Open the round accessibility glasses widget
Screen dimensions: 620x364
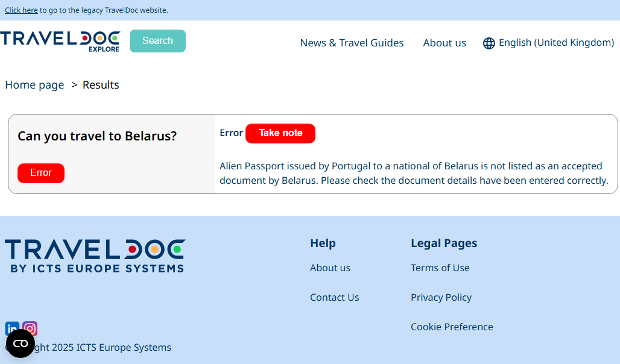(20, 344)
